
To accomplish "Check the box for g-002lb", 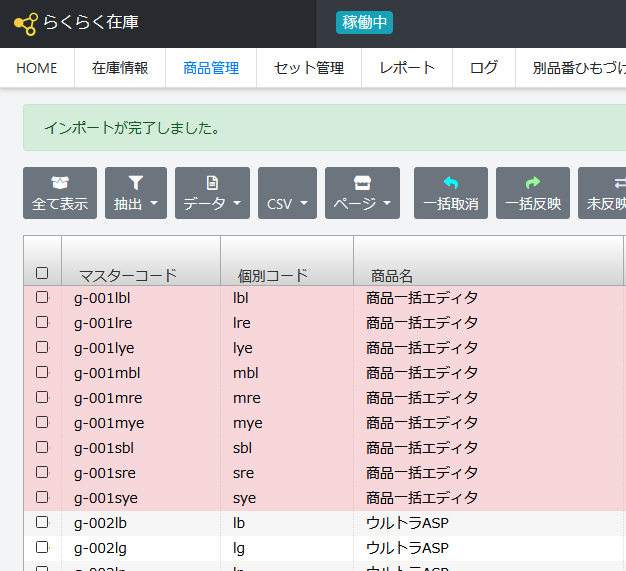I will click(42, 522).
